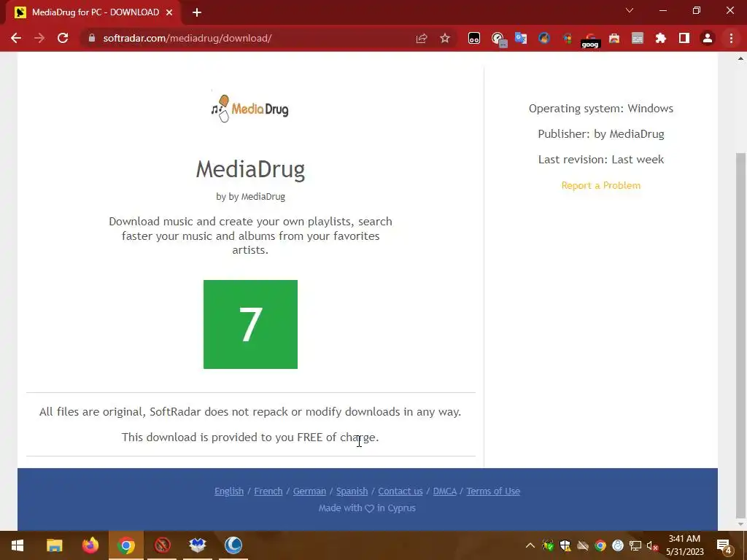Open the DMCA link
The height and width of the screenshot is (560, 747).
coord(444,491)
